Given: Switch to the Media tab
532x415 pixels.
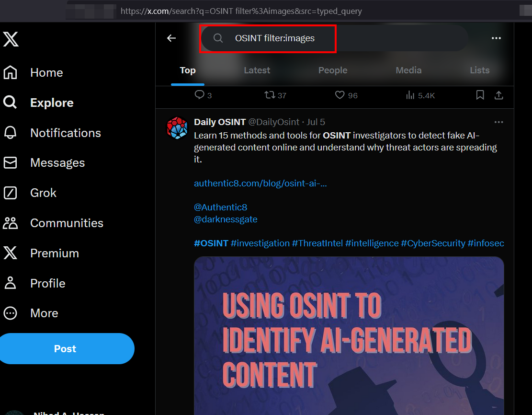Looking at the screenshot, I should tap(408, 70).
